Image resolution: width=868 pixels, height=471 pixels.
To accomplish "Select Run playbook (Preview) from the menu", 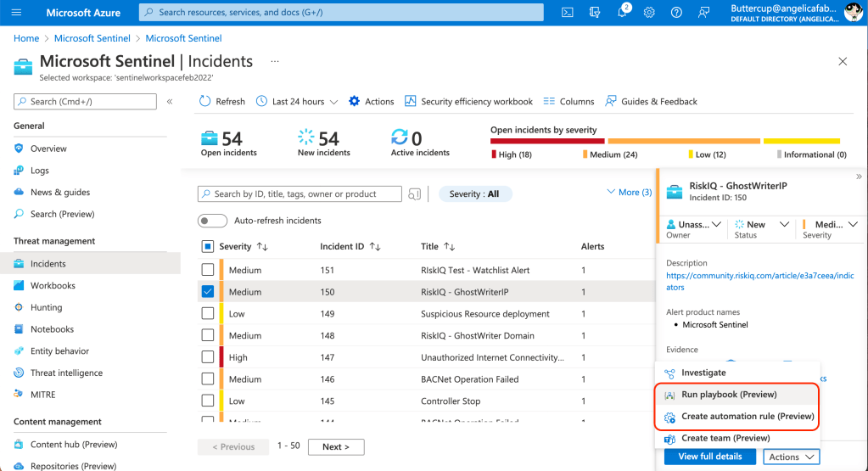I will pyautogui.click(x=728, y=395).
